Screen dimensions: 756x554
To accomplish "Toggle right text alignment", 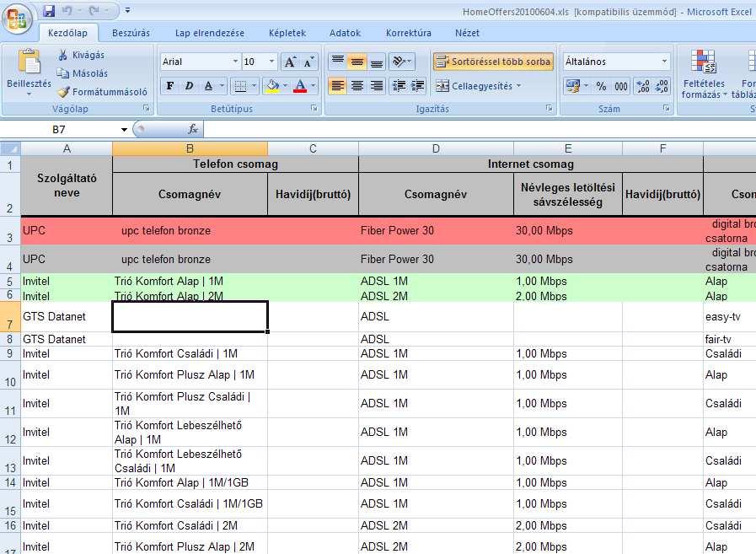I will click(377, 86).
